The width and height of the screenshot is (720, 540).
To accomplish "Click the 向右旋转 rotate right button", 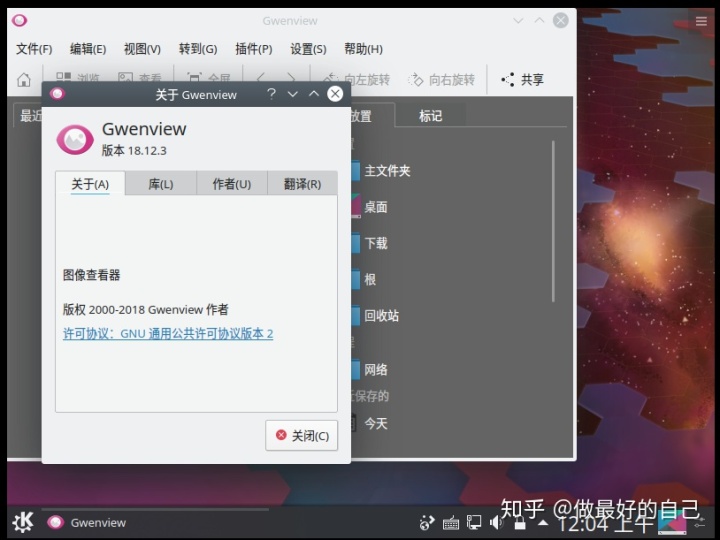I will (441, 79).
